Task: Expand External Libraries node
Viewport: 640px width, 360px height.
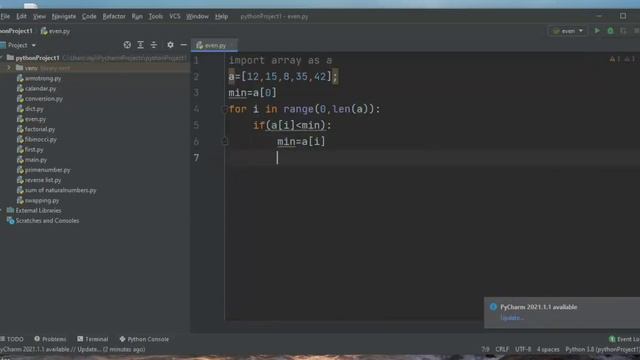Action: tap(1, 210)
